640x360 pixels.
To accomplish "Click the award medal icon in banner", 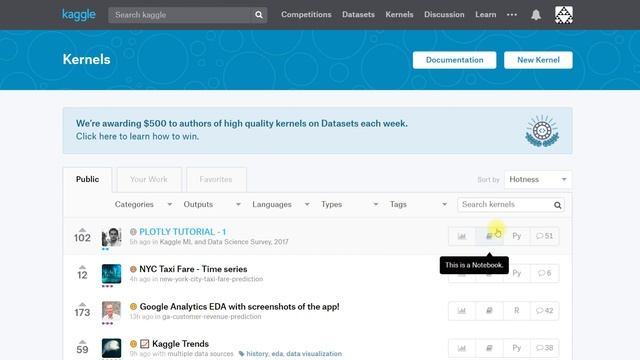I will (x=542, y=131).
